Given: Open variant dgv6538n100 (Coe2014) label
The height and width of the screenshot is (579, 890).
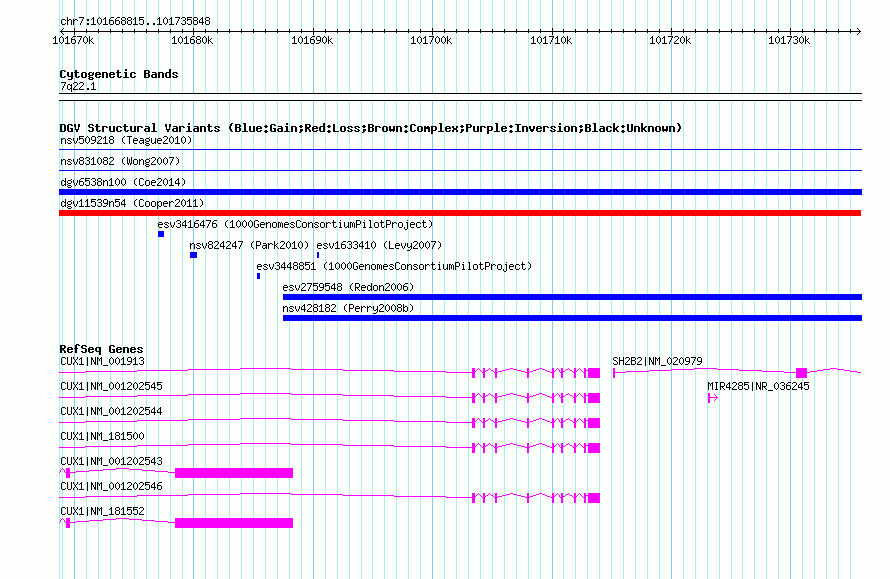Looking at the screenshot, I should [123, 182].
